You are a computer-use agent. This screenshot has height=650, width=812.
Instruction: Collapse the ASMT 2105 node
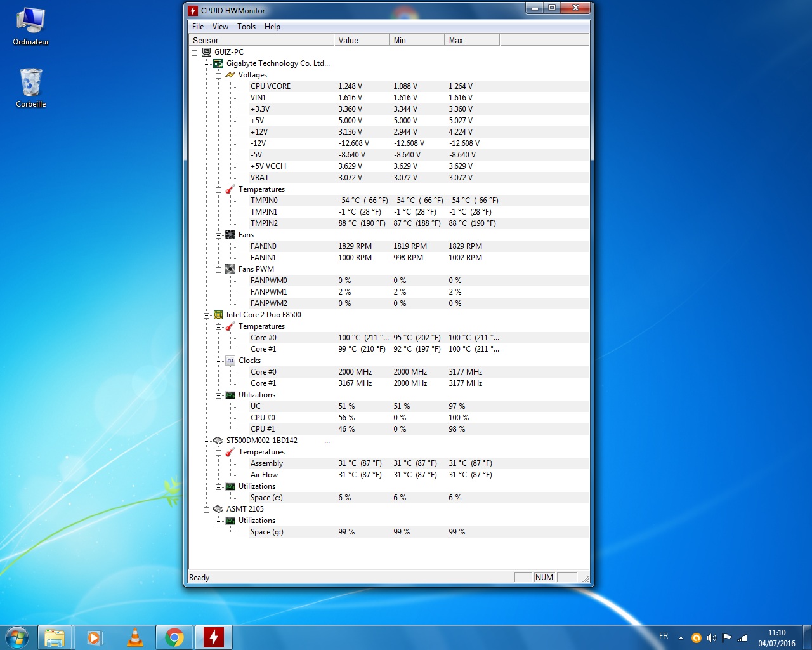point(206,510)
